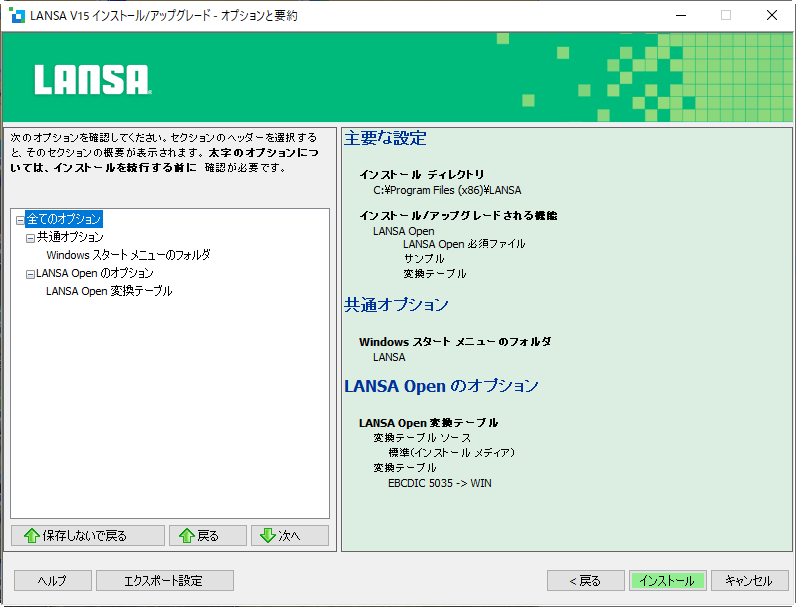Click the LANSA Open のオプション summary heading
Image resolution: width=796 pixels, height=607 pixels.
441,386
